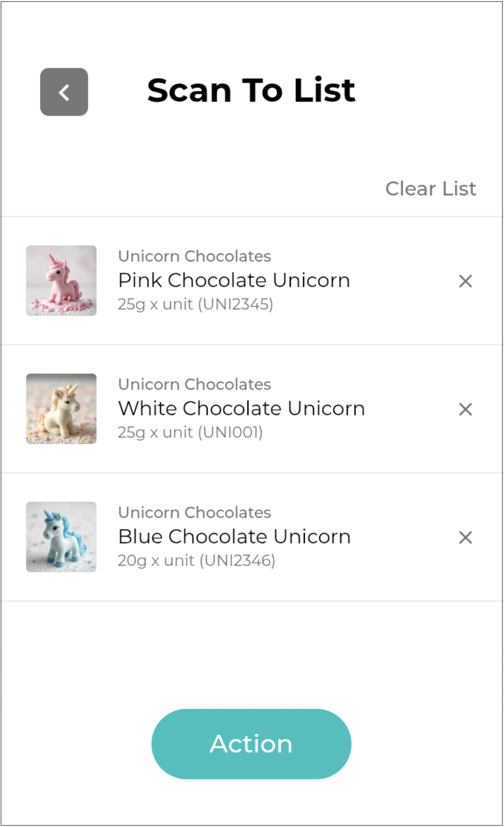Tap the white unicorn product photo
Viewport: 504px width, 827px height.
[x=61, y=409]
